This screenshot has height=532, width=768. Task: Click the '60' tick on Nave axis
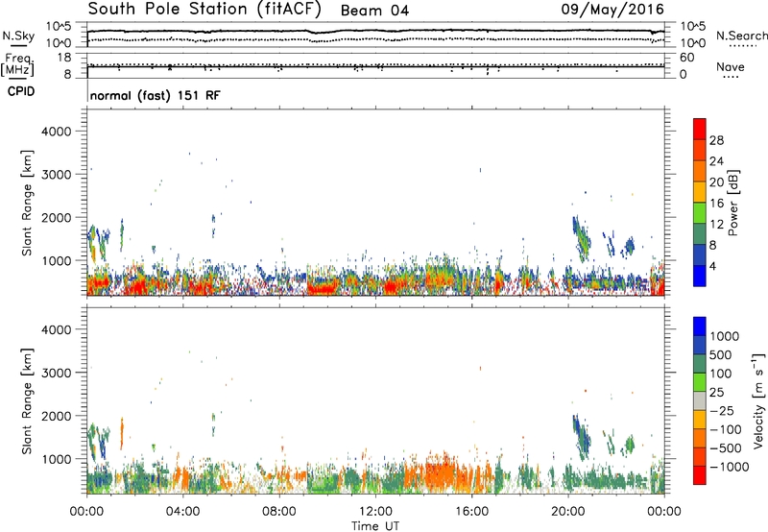[687, 58]
